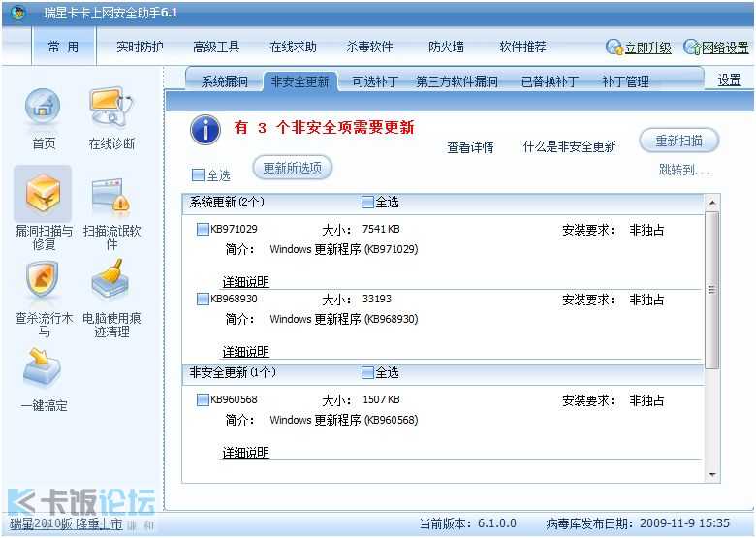Click the 设置 settings link

pos(729,80)
